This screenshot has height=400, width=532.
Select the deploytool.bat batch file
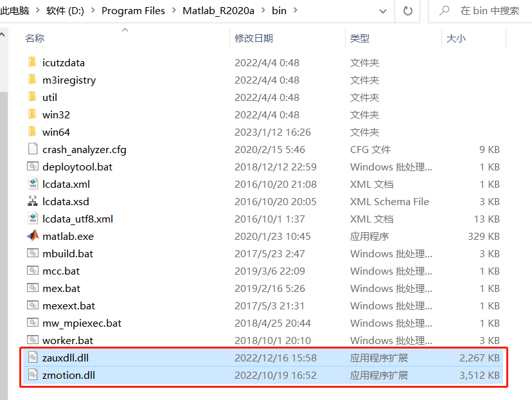[71, 167]
